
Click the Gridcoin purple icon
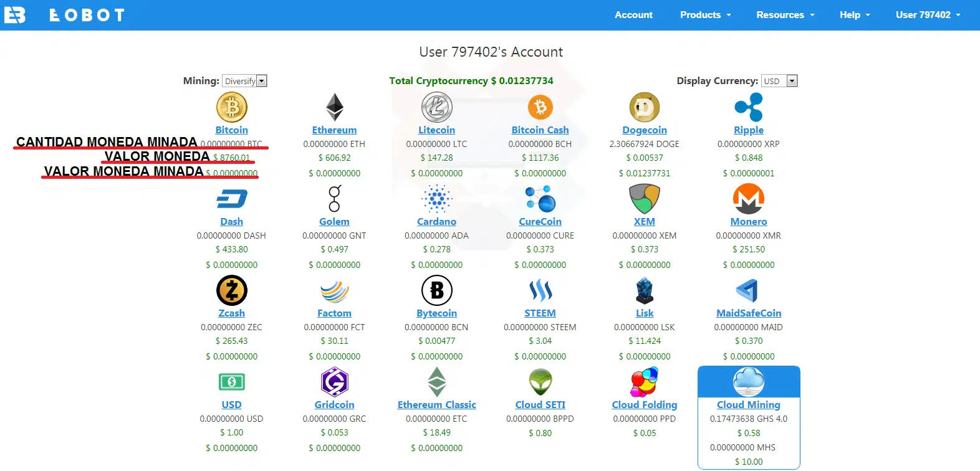coord(335,382)
